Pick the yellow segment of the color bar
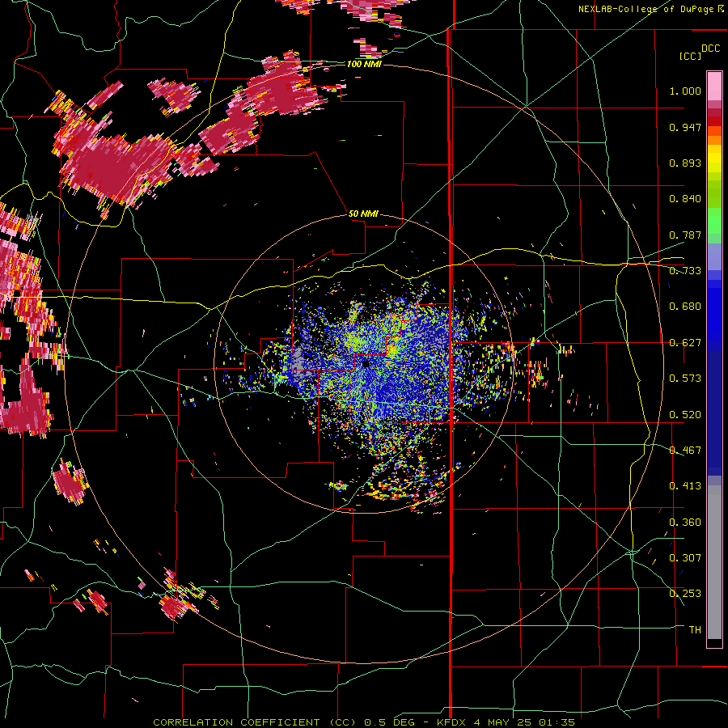Viewport: 728px width, 728px height. [714, 159]
